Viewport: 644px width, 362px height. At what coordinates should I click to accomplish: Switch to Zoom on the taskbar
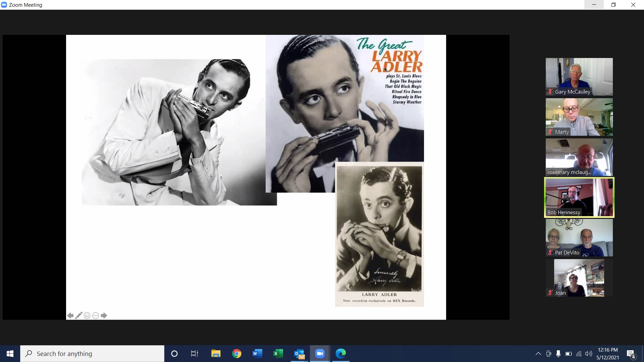320,354
